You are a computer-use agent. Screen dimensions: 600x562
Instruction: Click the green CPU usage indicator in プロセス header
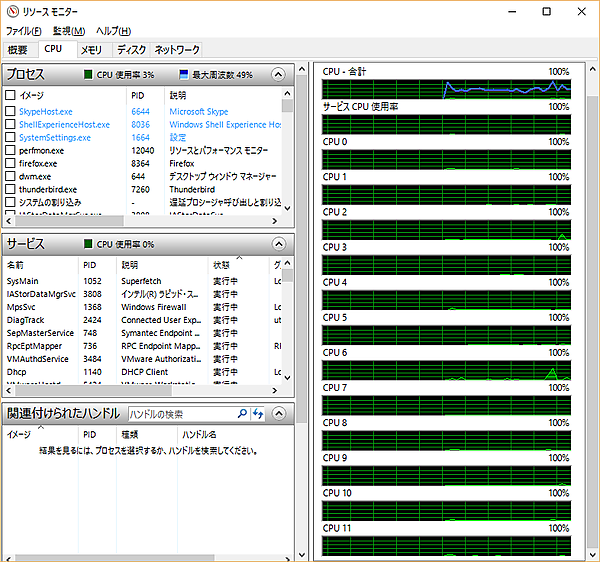pyautogui.click(x=89, y=75)
